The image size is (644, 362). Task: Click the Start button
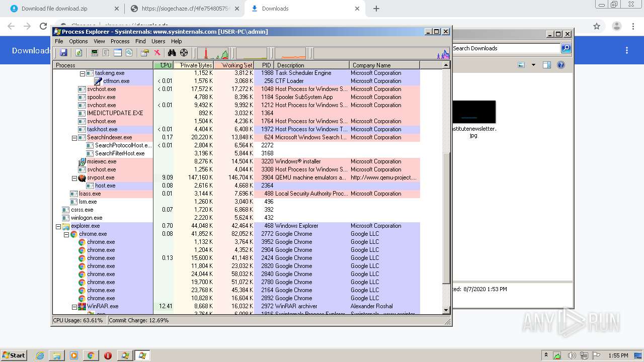pyautogui.click(x=14, y=355)
